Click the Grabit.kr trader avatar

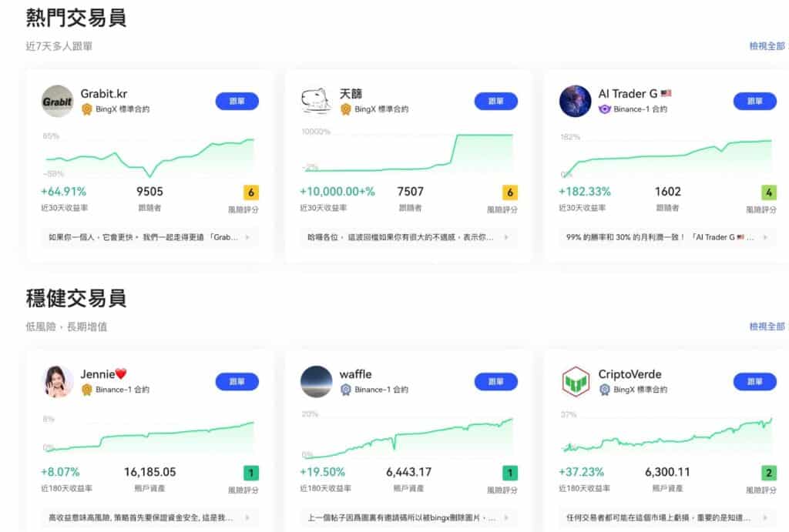(x=57, y=101)
